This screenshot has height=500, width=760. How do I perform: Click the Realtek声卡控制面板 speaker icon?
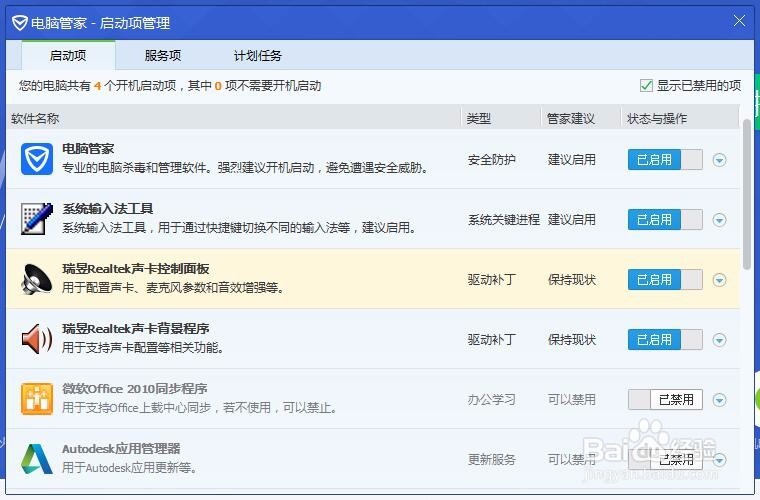click(x=37, y=279)
